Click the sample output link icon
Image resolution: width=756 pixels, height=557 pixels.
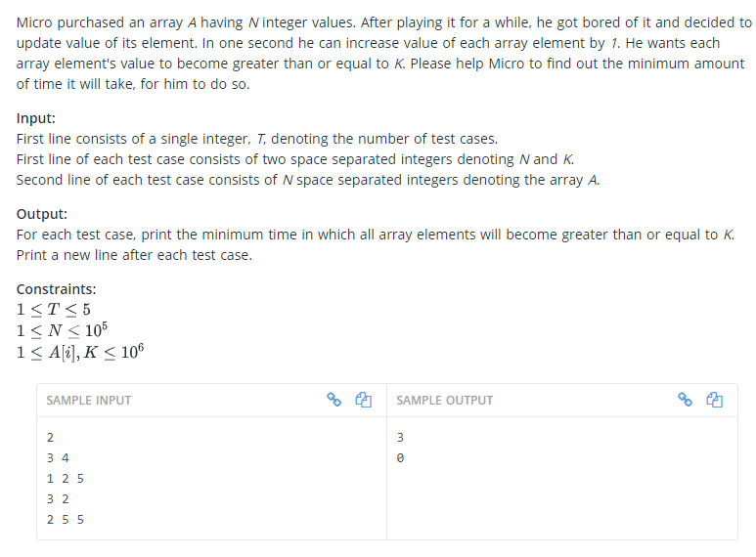pos(685,400)
